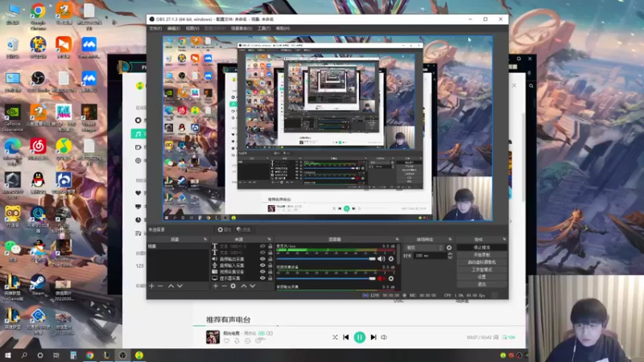Pause the song with the green button
Viewport: 644px width, 362px height.
[359, 337]
